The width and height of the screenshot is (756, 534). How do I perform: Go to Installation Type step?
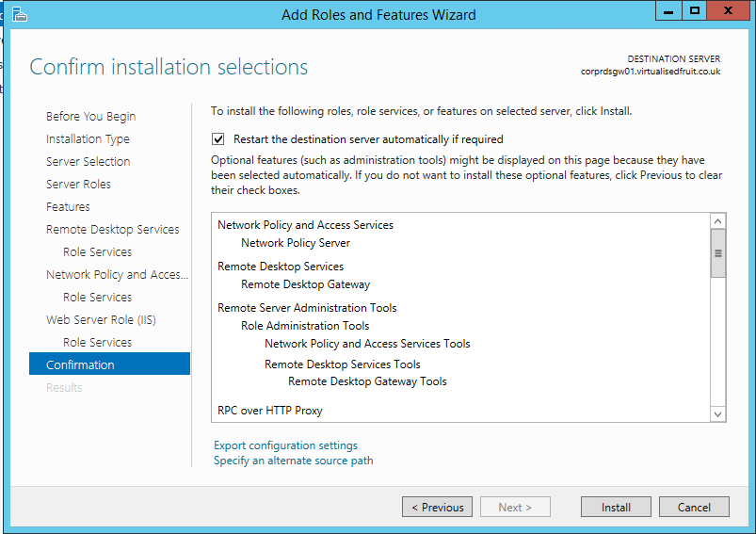pyautogui.click(x=88, y=138)
